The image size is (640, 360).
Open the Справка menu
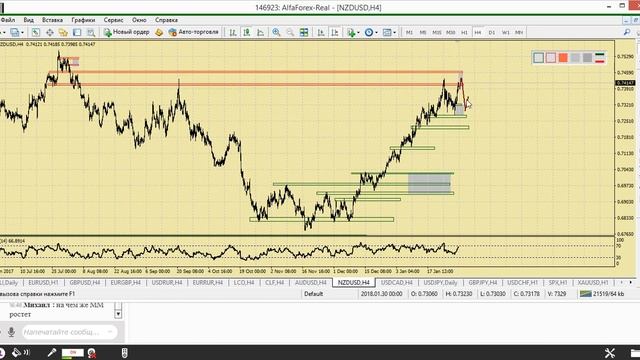166,20
